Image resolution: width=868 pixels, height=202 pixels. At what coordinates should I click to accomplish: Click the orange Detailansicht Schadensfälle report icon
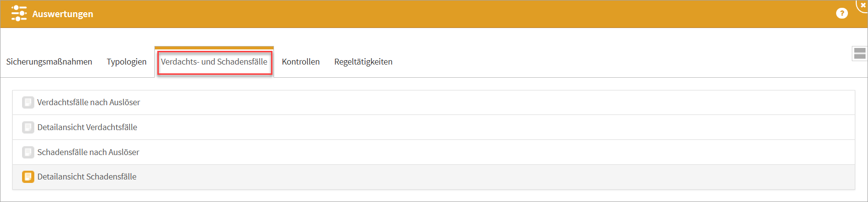[x=28, y=177]
